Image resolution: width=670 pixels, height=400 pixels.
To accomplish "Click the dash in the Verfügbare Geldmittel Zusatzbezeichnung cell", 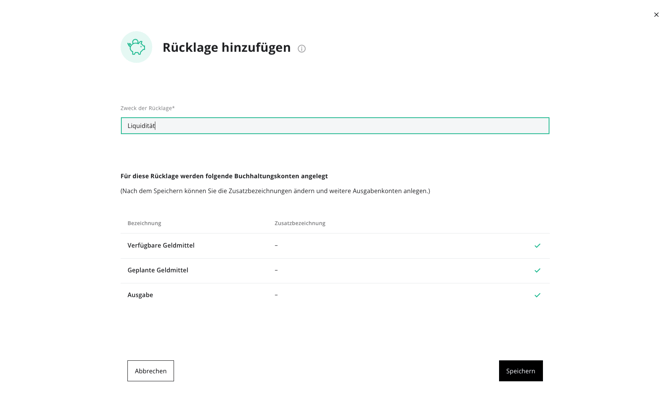I will [276, 245].
